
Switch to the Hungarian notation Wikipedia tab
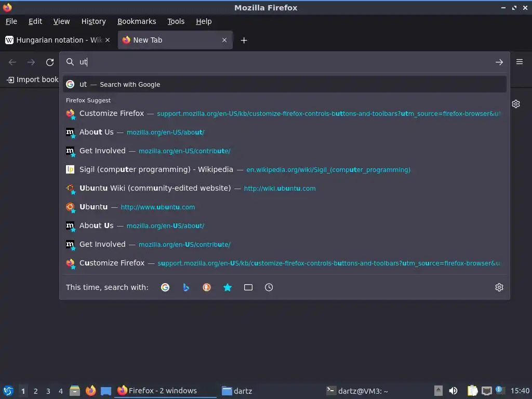pos(58,40)
